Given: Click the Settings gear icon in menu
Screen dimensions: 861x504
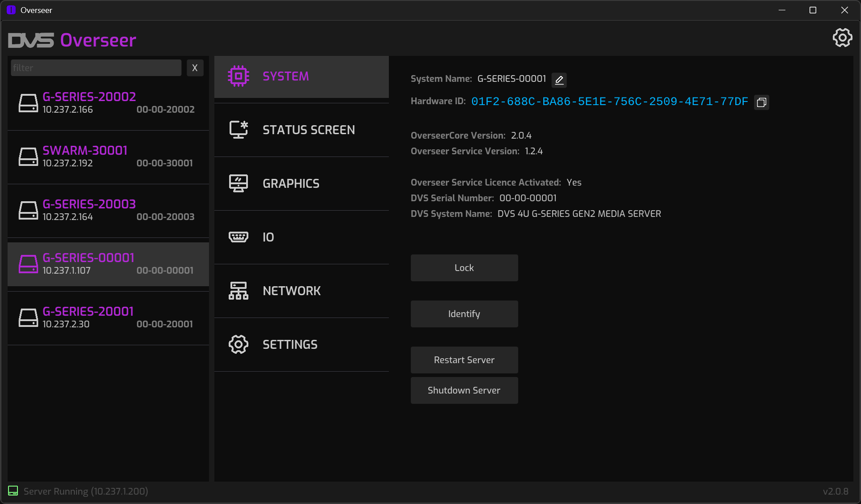Looking at the screenshot, I should [239, 344].
